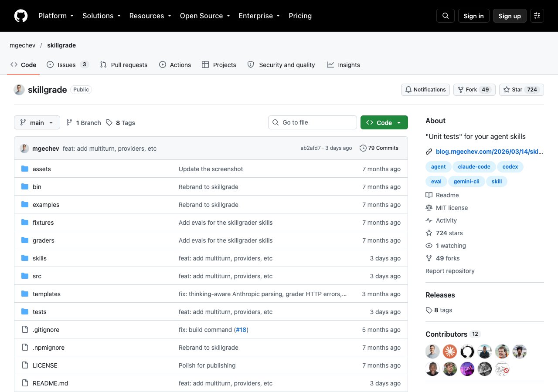View 79 Commits history

click(x=379, y=148)
